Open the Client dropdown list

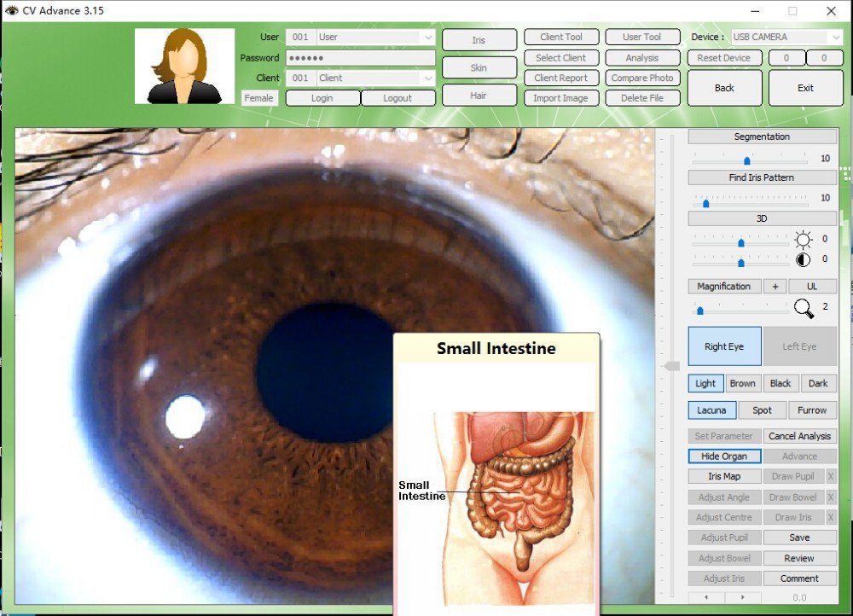click(429, 78)
